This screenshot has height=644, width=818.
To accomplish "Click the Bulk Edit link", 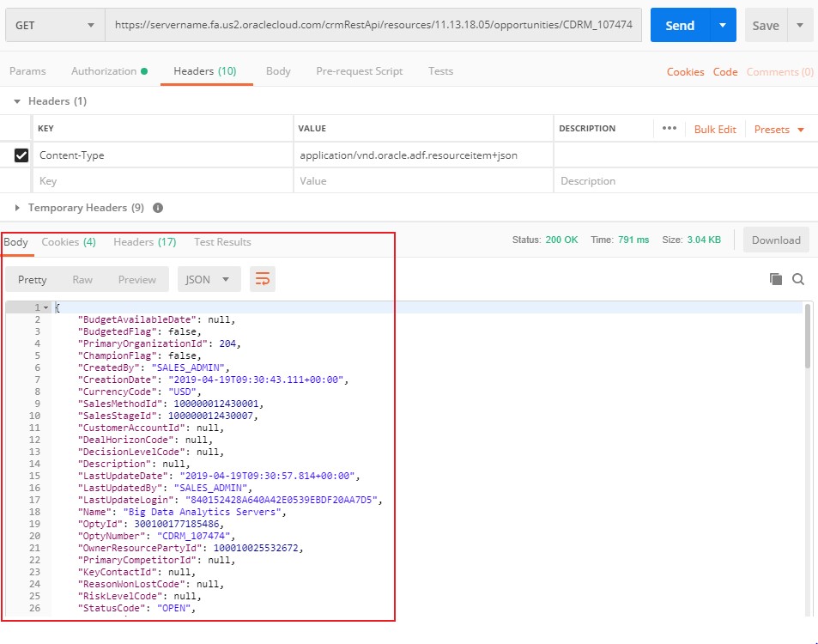I will click(715, 130).
